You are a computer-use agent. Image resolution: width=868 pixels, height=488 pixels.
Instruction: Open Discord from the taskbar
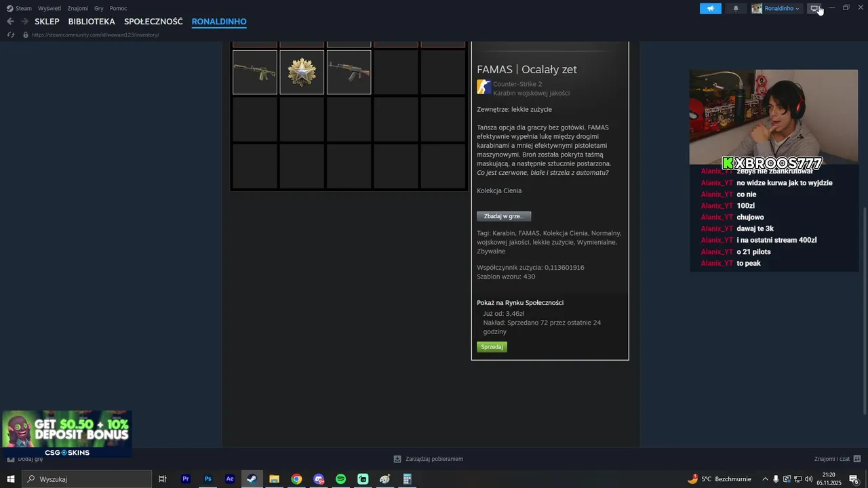(319, 479)
